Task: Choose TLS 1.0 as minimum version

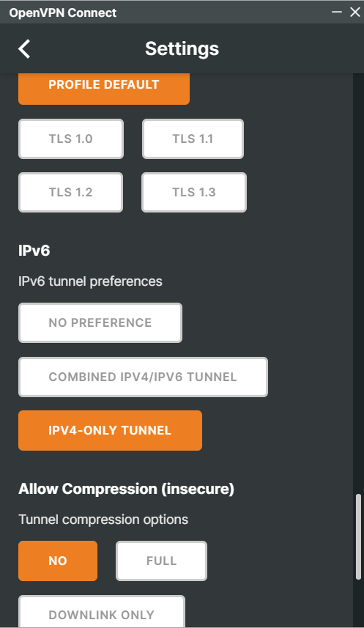Action: tap(71, 138)
